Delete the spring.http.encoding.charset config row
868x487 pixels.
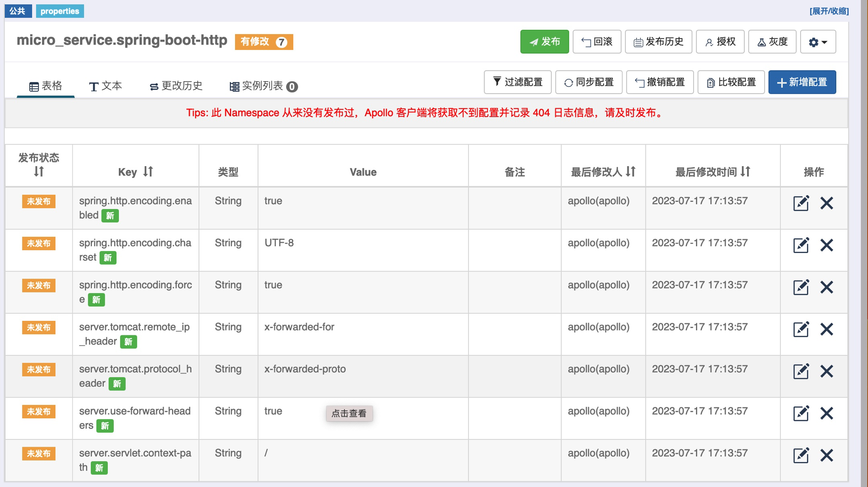click(x=827, y=245)
